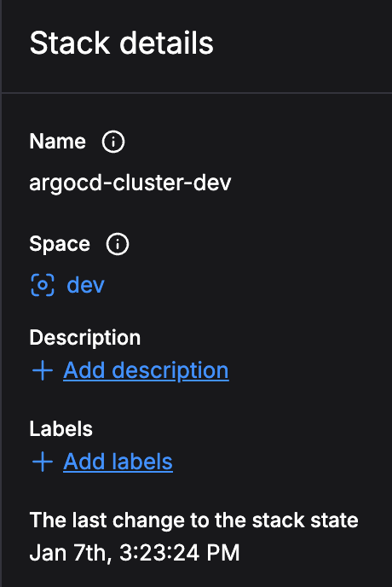Click the 3:23:24 PM time value
The image size is (392, 587).
(x=180, y=553)
